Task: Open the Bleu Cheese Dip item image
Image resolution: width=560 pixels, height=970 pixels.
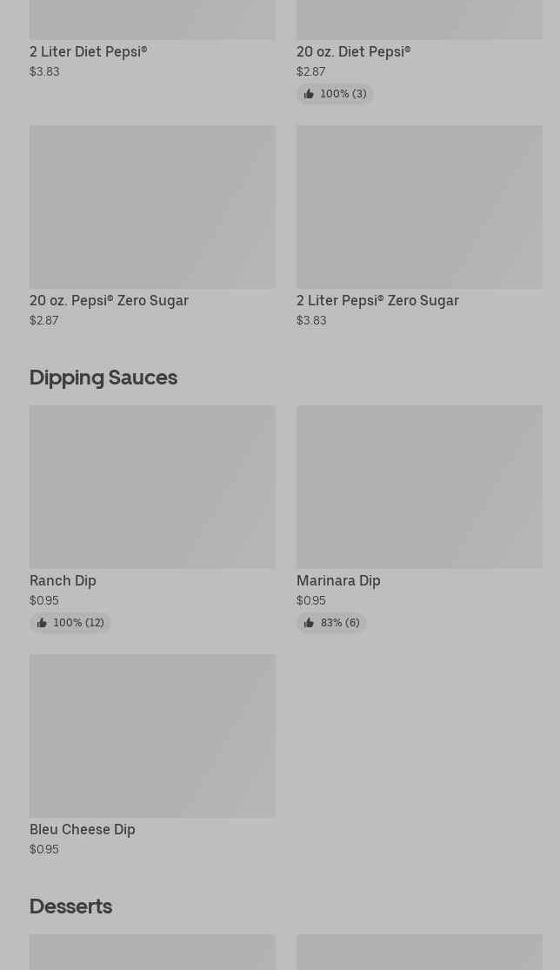Action: (153, 736)
